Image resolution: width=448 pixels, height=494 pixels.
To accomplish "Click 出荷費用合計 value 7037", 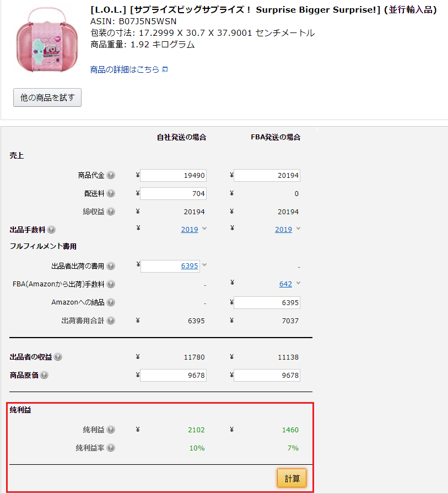I will coord(290,321).
